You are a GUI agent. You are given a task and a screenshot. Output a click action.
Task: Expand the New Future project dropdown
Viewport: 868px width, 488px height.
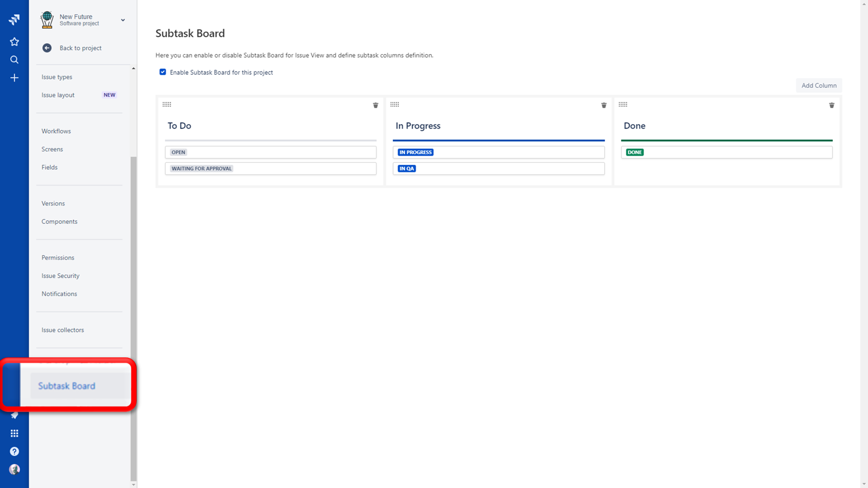click(x=123, y=20)
